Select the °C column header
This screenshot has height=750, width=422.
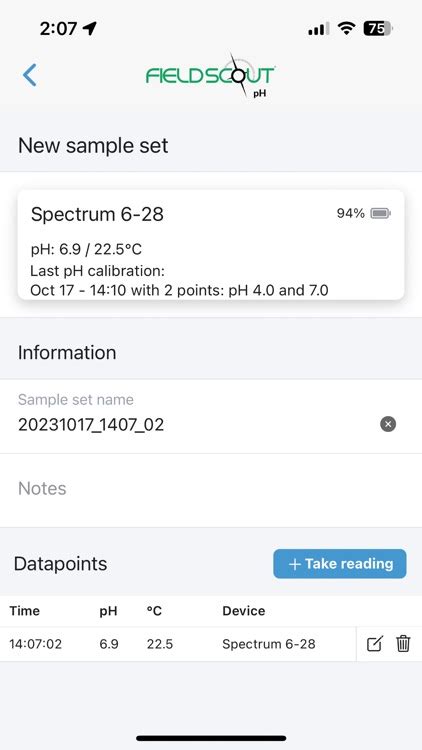pos(154,611)
